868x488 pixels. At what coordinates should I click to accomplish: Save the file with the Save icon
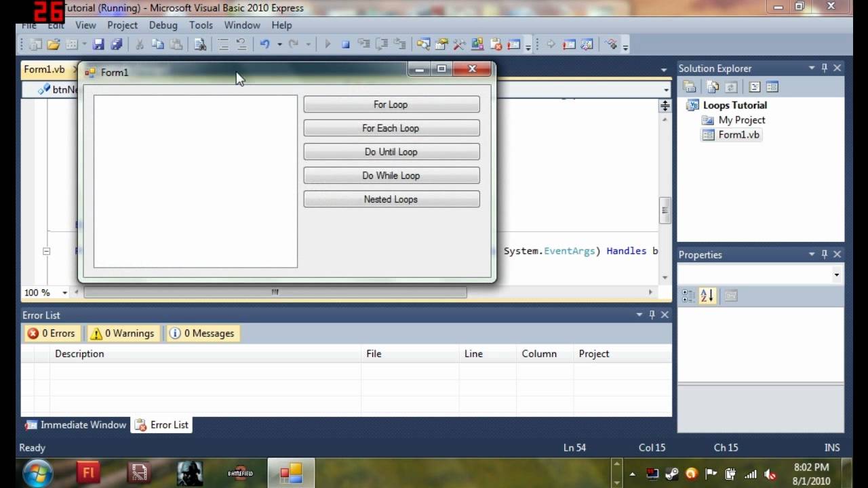click(98, 44)
